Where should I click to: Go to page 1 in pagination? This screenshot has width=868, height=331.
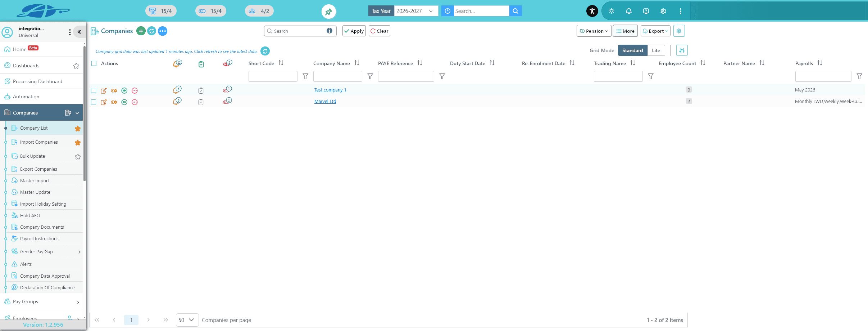(x=131, y=320)
